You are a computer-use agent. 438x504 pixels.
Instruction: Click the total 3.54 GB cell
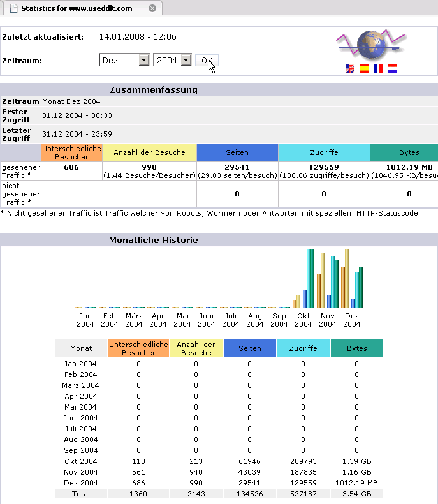coord(357,494)
